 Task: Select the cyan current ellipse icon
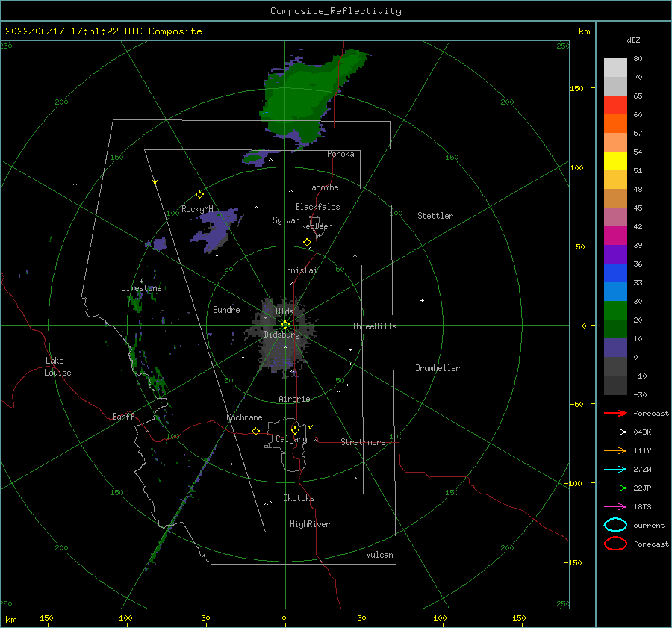tap(615, 525)
